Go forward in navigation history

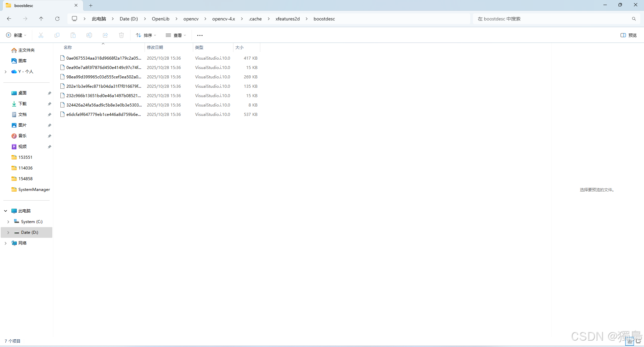tap(25, 19)
